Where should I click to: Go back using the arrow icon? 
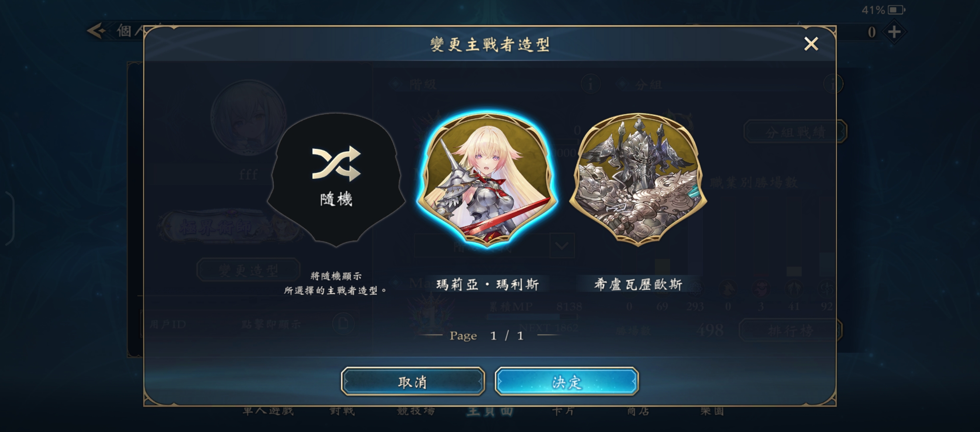[x=96, y=30]
